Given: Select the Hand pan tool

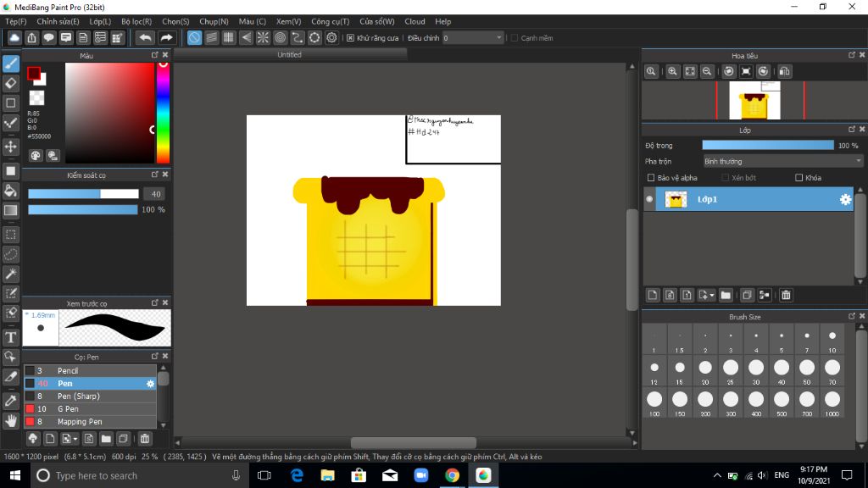Looking at the screenshot, I should 10,420.
